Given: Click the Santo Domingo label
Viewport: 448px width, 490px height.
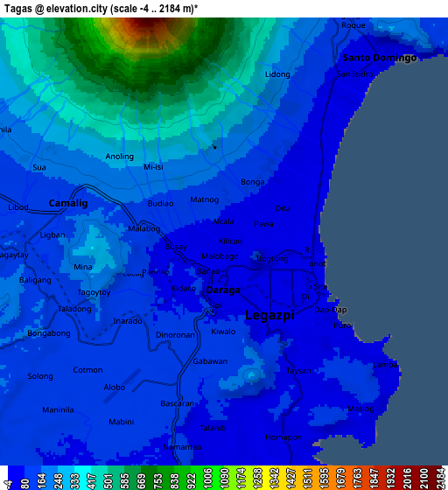Looking at the screenshot, I should pyautogui.click(x=380, y=58).
